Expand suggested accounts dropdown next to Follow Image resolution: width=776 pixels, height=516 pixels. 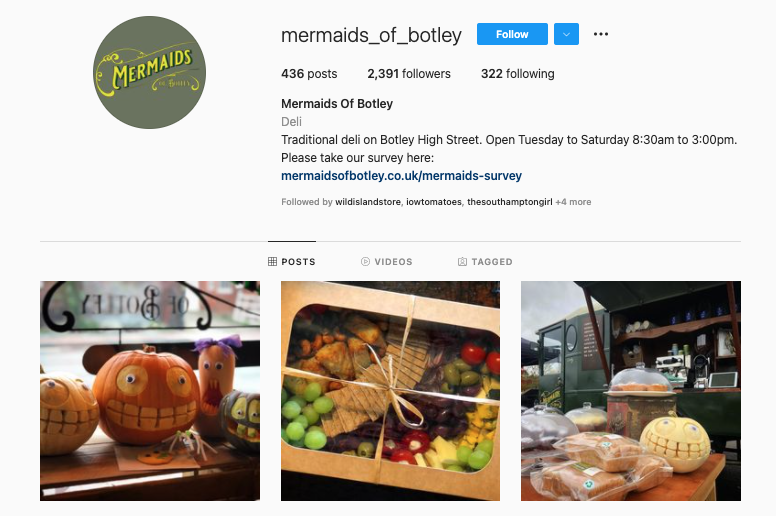[566, 34]
